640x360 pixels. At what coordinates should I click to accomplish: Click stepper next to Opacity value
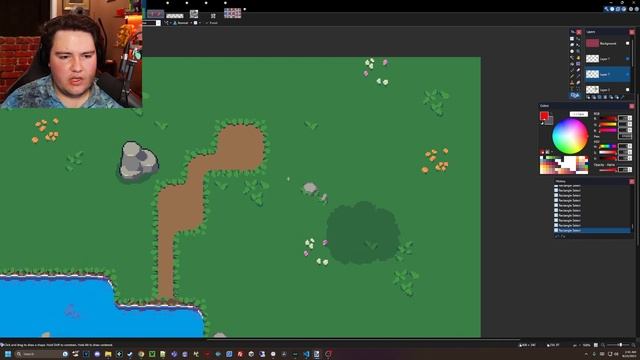coord(630,169)
